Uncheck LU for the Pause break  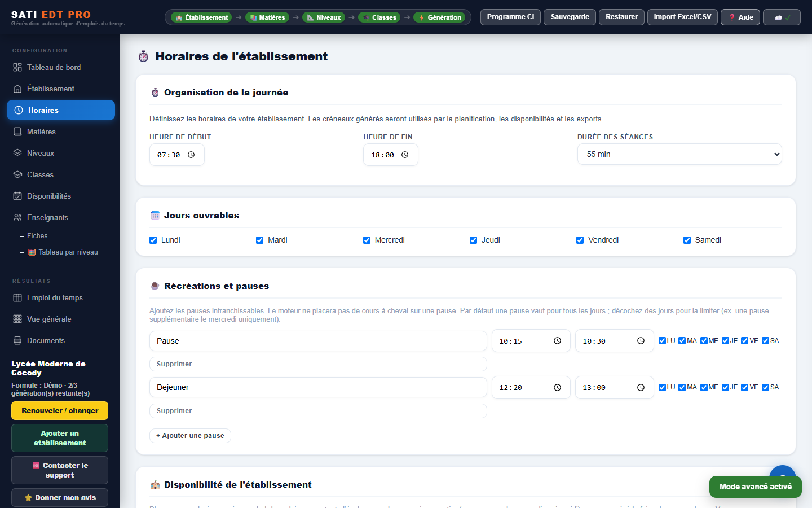click(x=662, y=341)
